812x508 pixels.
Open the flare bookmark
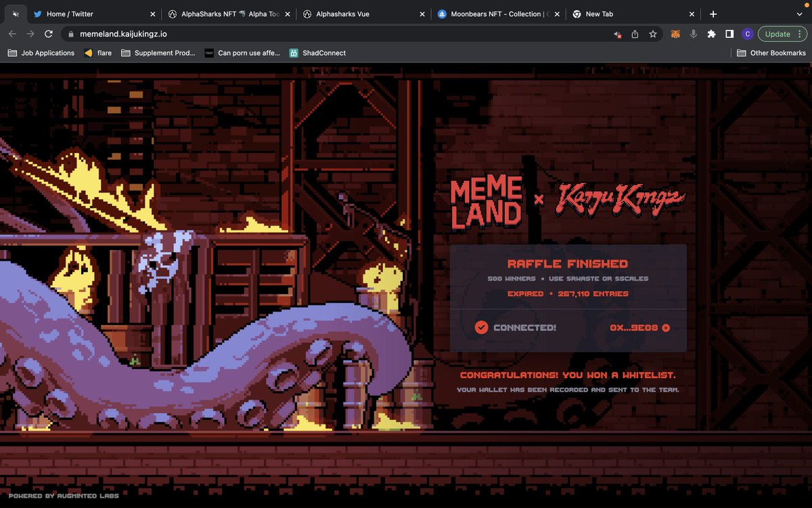click(98, 53)
